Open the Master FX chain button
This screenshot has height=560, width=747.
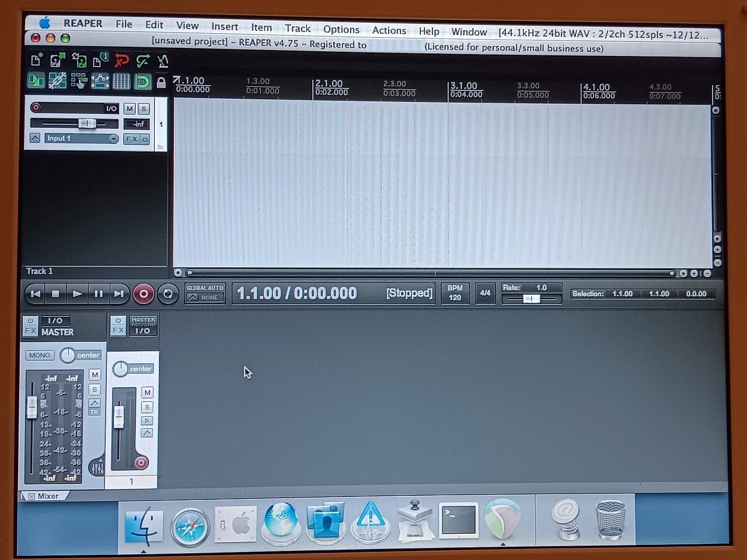[x=30, y=331]
